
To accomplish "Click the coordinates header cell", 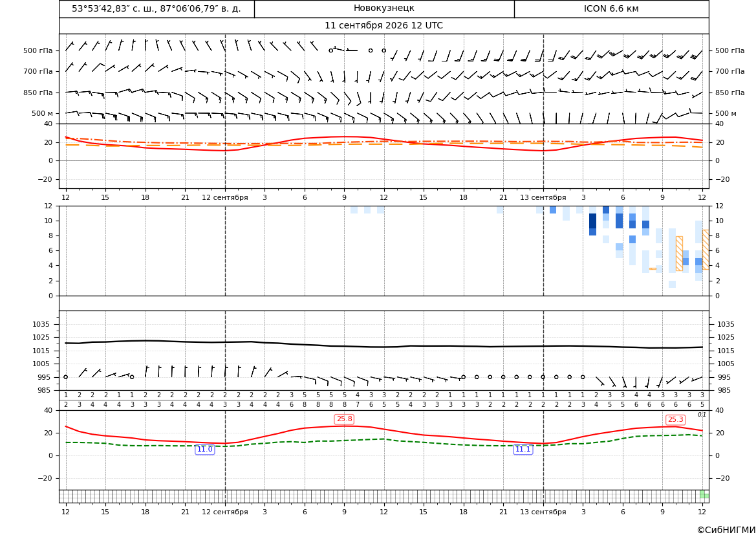I will [157, 8].
